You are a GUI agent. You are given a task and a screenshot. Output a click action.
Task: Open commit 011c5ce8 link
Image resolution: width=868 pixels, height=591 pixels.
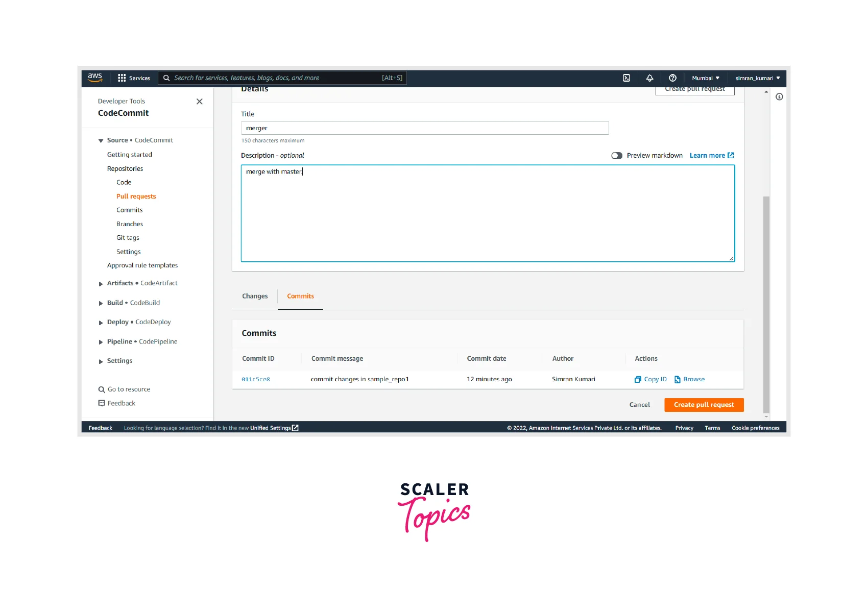256,379
